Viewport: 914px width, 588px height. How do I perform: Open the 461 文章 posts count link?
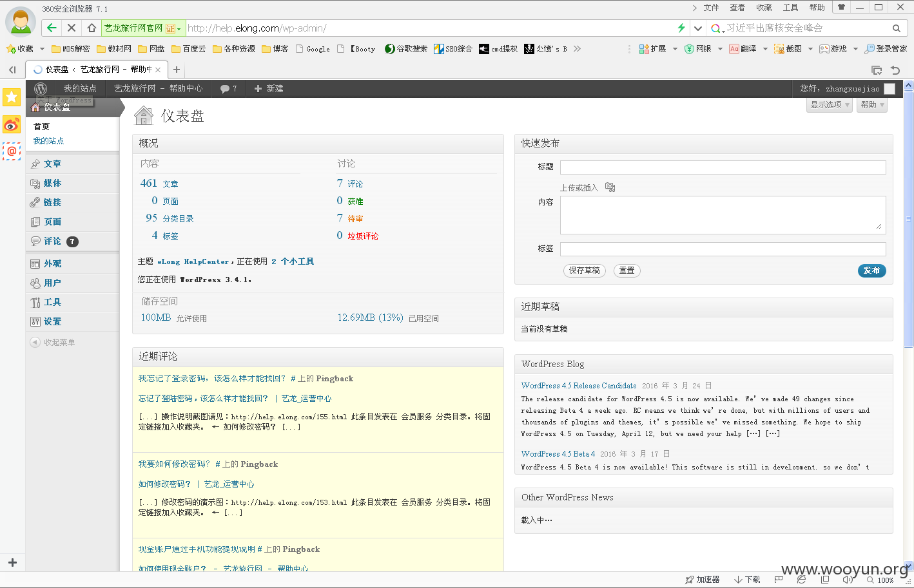[159, 184]
